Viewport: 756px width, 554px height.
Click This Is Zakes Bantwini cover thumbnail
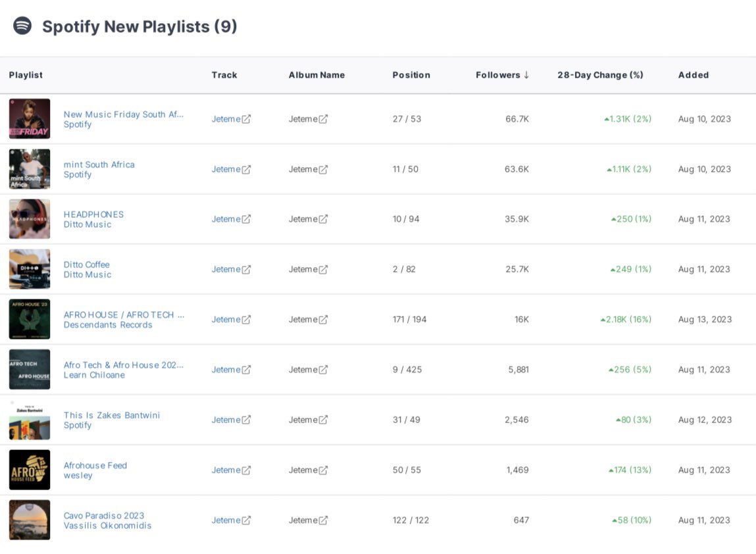click(x=30, y=420)
